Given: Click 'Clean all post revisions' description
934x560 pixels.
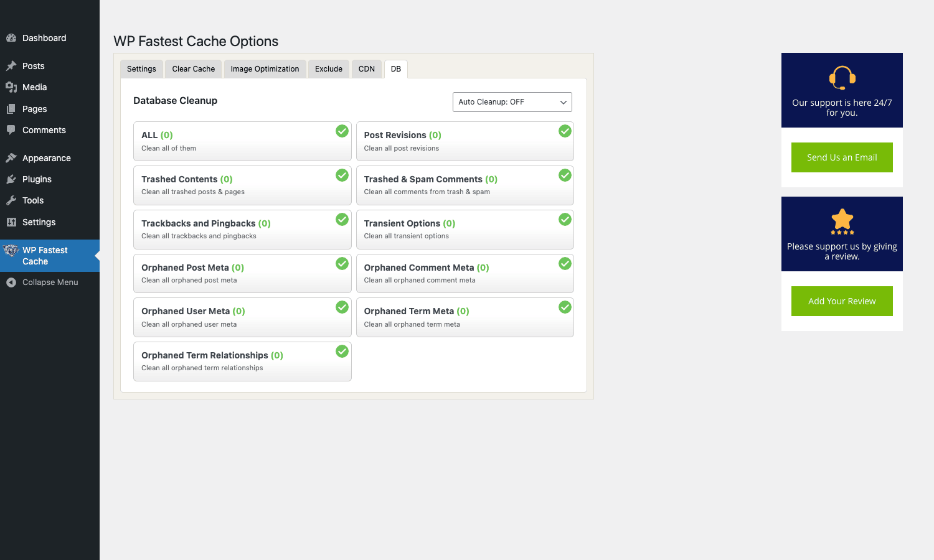Looking at the screenshot, I should point(402,149).
